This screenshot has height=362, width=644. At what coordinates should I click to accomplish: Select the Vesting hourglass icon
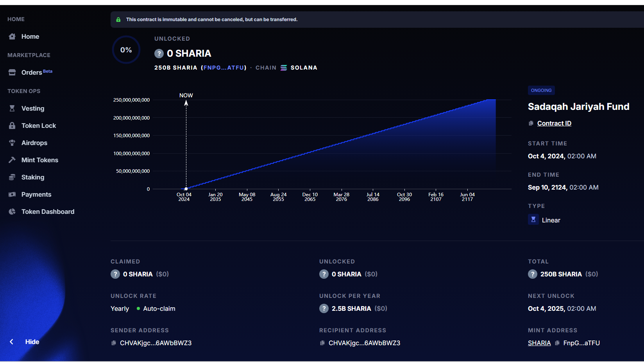12,108
